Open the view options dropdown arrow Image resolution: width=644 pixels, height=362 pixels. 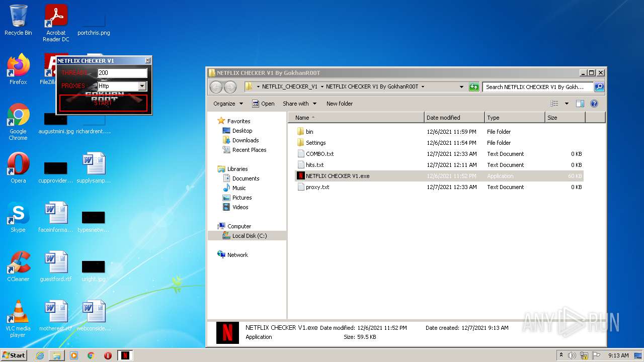coord(567,104)
